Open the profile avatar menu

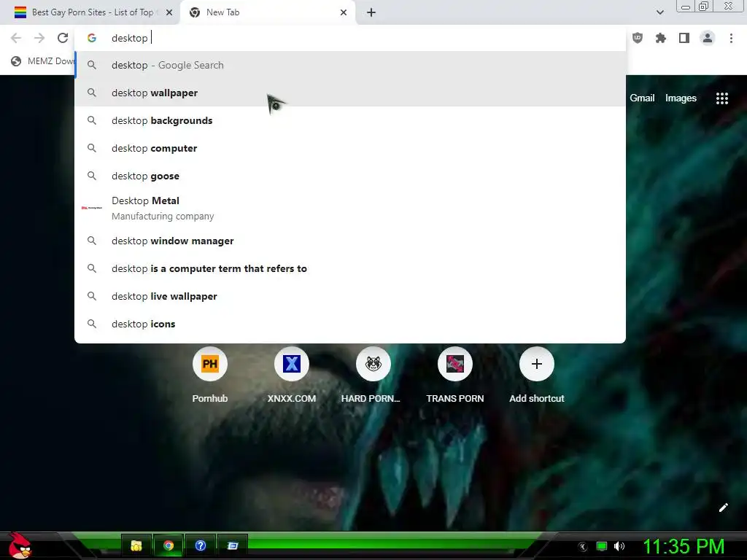coord(708,38)
